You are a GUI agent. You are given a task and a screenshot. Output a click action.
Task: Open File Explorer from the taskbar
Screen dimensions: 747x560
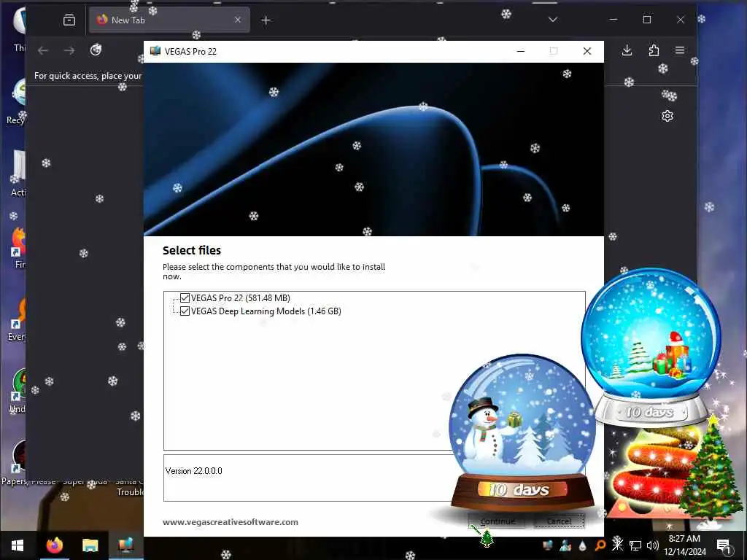point(90,545)
